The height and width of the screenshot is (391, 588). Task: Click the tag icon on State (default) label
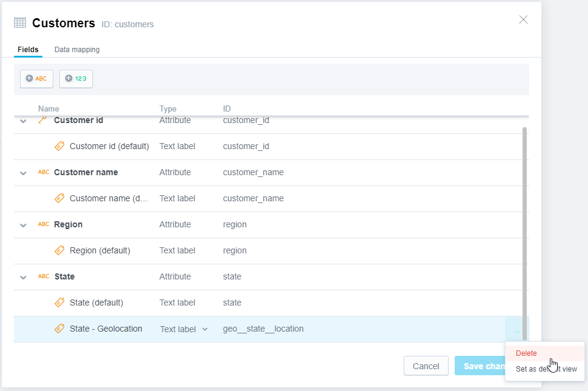[x=59, y=302]
